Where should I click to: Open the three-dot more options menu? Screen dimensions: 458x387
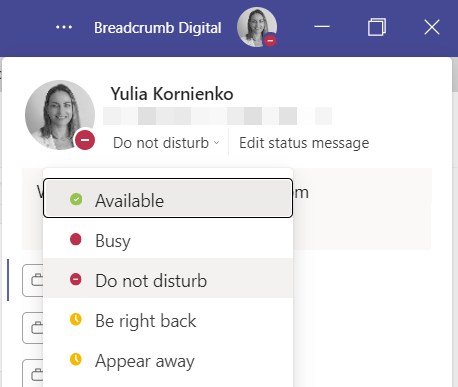click(64, 27)
